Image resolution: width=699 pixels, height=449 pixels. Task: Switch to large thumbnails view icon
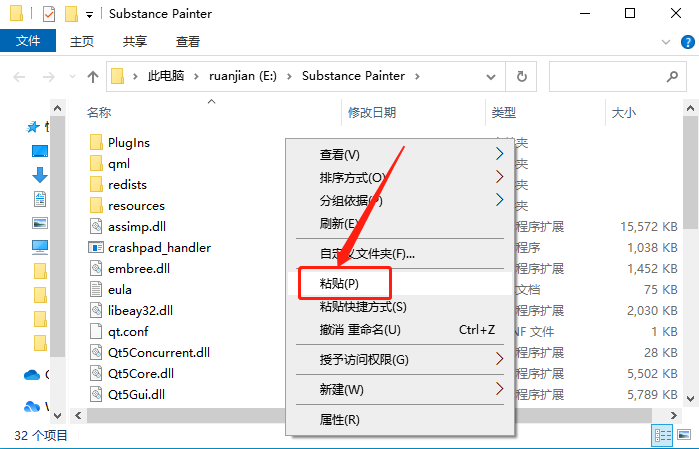[684, 434]
